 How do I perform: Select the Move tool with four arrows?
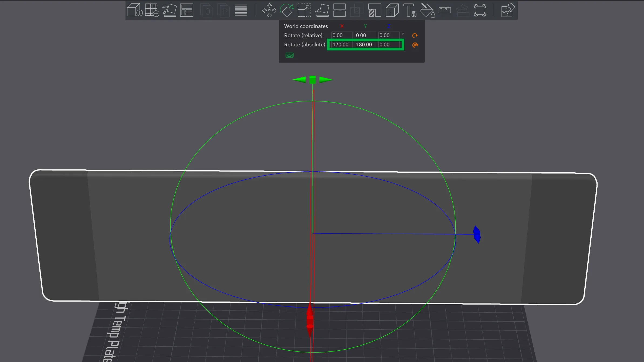pos(269,10)
